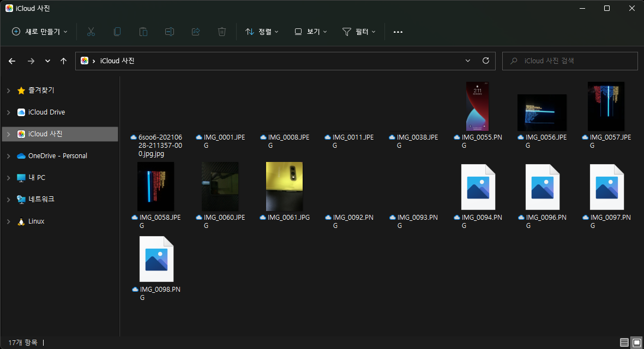Expand the address bar history dropdown
644x349 pixels.
(468, 61)
